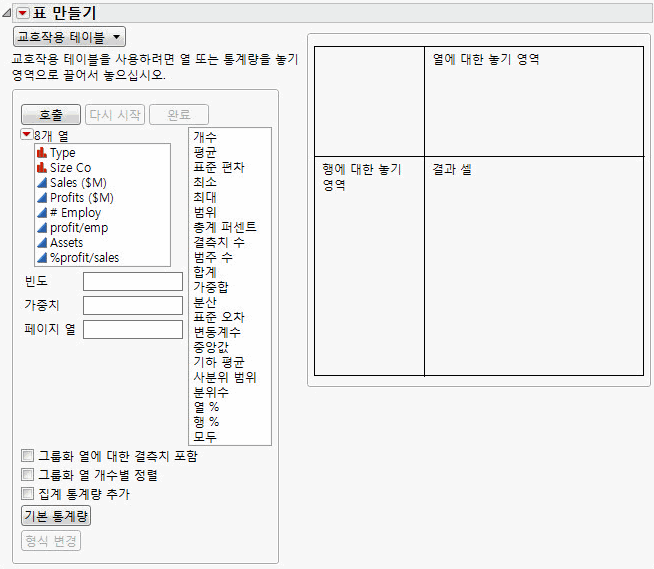654x569 pixels.
Task: Click the 결과 셀 area
Action: click(534, 266)
